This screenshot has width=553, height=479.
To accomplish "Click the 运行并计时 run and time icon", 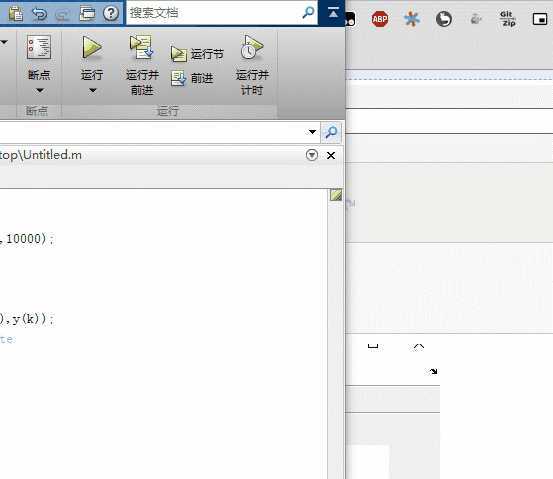I will [x=252, y=47].
